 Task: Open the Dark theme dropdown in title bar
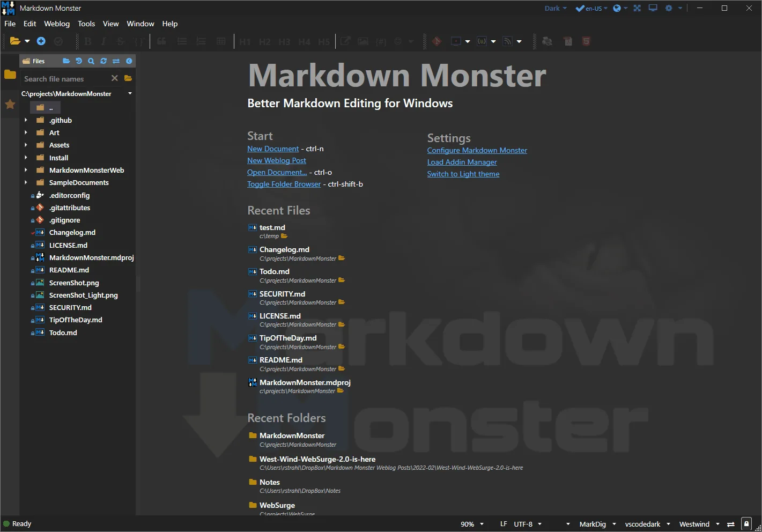tap(556, 8)
